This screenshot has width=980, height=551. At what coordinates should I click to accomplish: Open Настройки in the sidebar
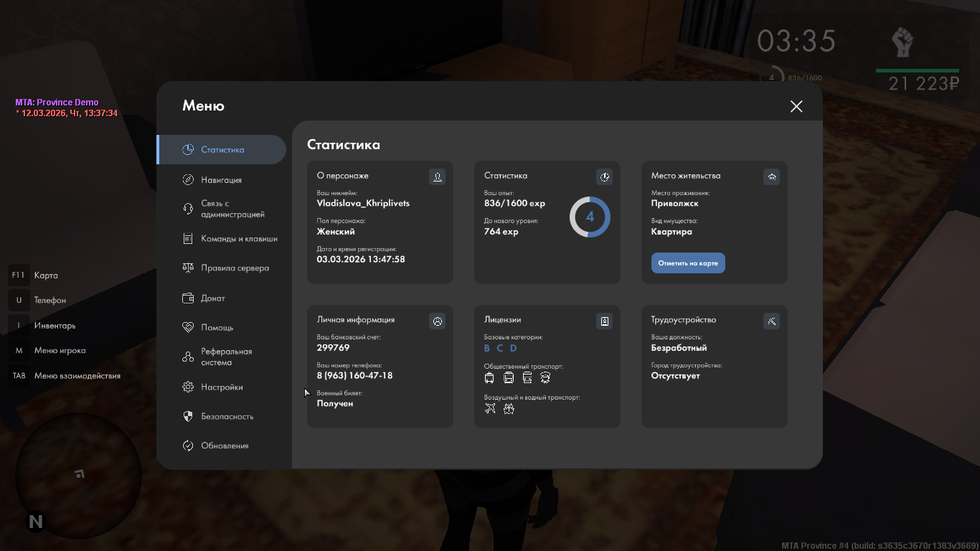(221, 387)
